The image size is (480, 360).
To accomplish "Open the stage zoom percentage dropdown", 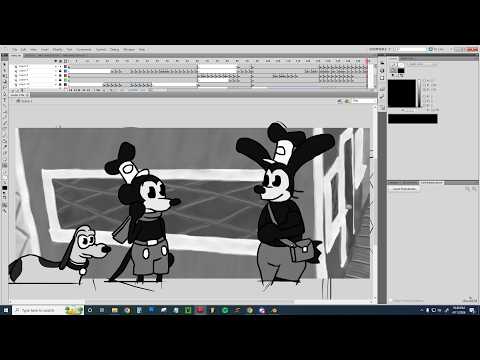I will pyautogui.click(x=364, y=101).
